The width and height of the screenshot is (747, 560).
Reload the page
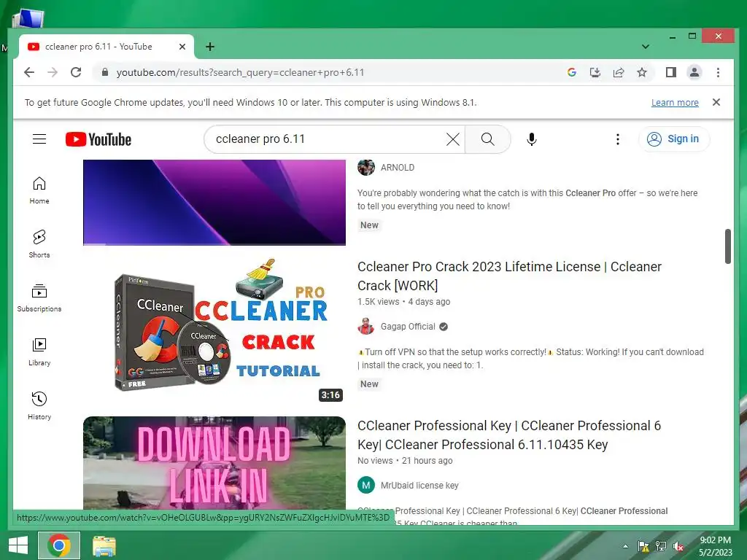pos(76,72)
